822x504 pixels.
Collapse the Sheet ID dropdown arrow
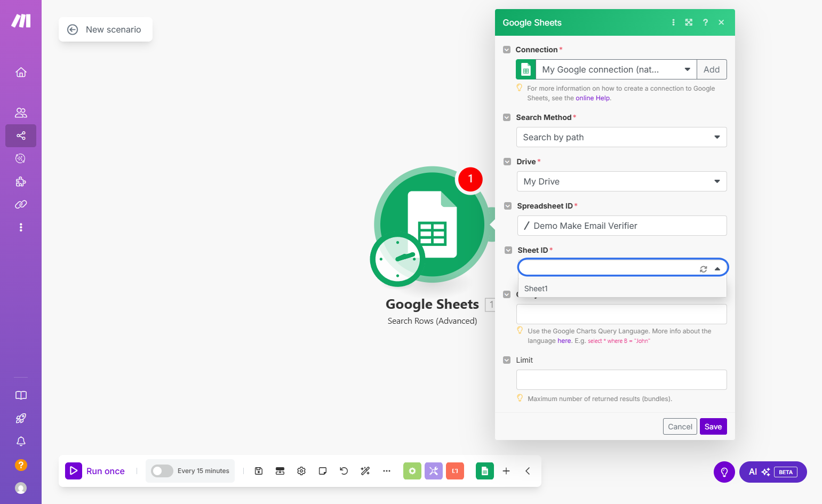pyautogui.click(x=717, y=269)
